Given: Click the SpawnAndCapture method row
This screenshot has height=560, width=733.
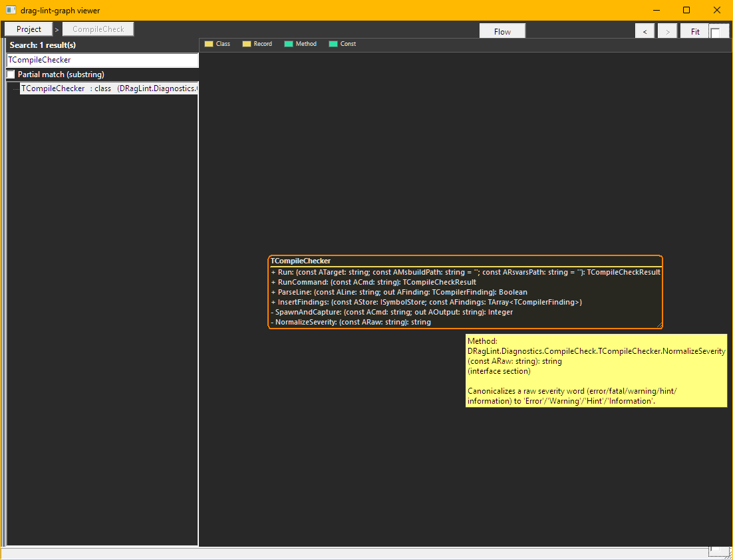Looking at the screenshot, I should point(466,312).
